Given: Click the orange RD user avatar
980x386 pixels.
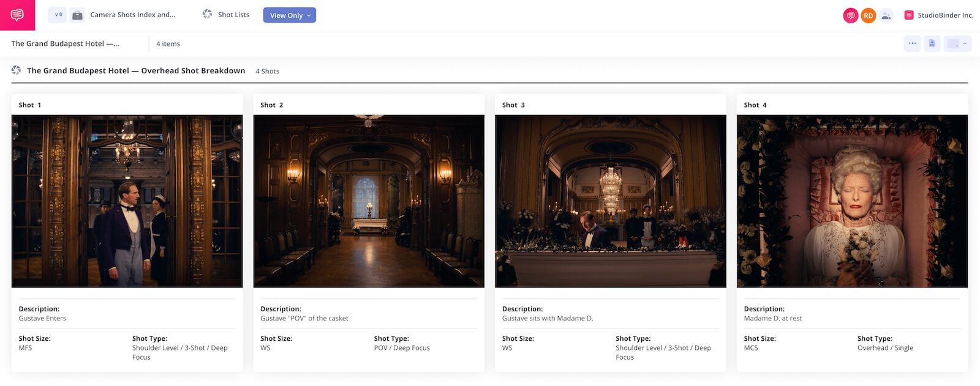Looking at the screenshot, I should (x=868, y=16).
